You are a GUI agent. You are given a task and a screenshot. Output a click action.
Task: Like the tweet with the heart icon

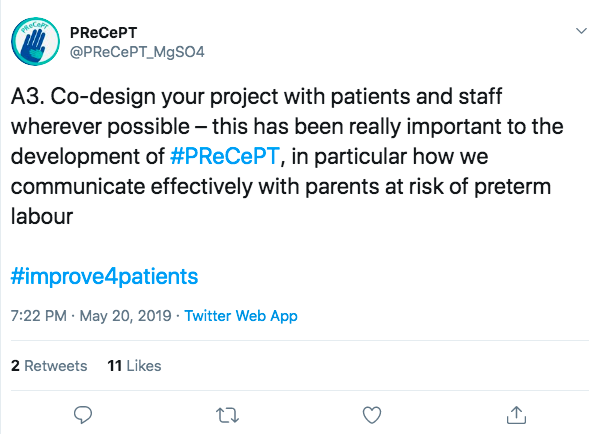tap(372, 415)
